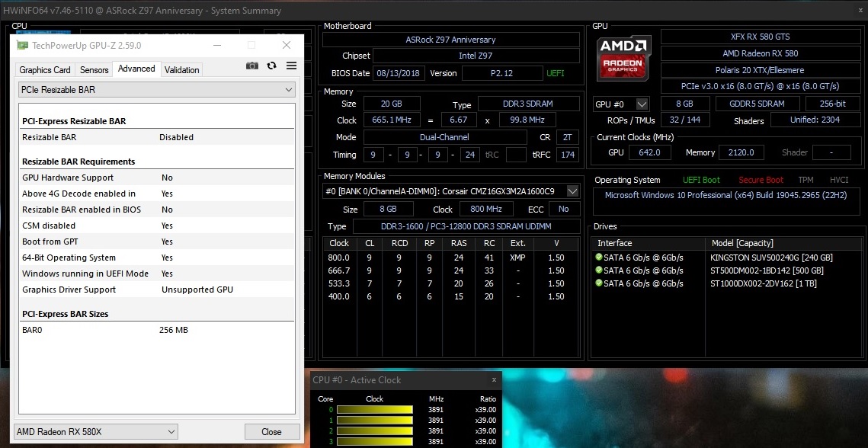Click the Boot from GPT row
868x448 pixels.
tap(157, 242)
